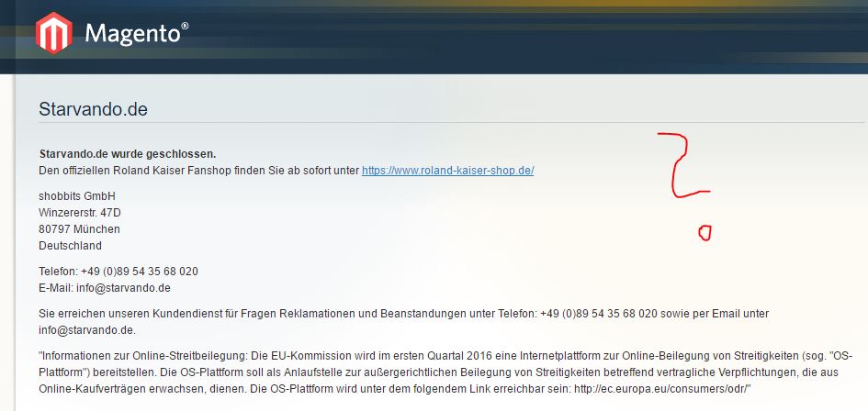Click the 'Deutschland' country line
Screen dimensions: 868x411
click(x=71, y=246)
